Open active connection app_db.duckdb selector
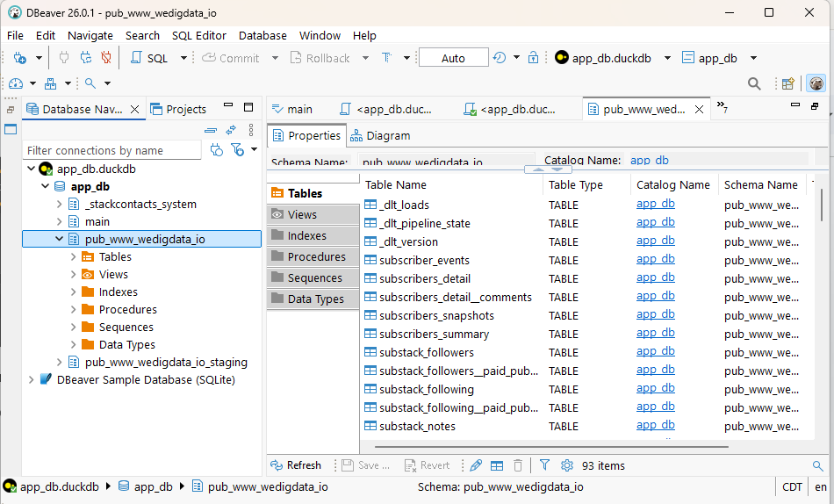The width and height of the screenshot is (834, 504). (x=612, y=58)
